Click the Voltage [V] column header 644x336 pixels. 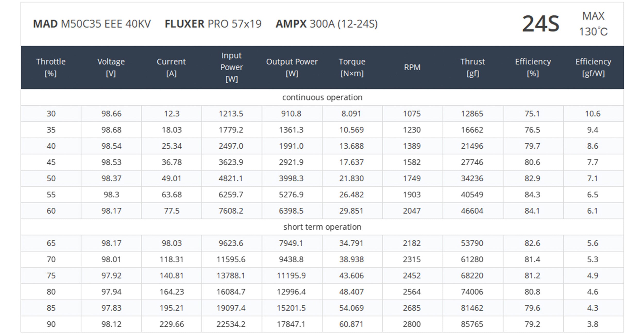111,68
